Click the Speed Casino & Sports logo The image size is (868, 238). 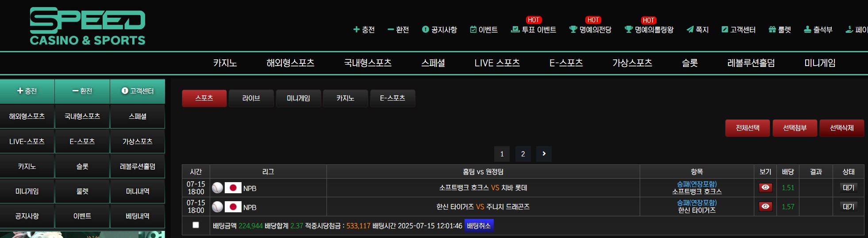pyautogui.click(x=88, y=26)
